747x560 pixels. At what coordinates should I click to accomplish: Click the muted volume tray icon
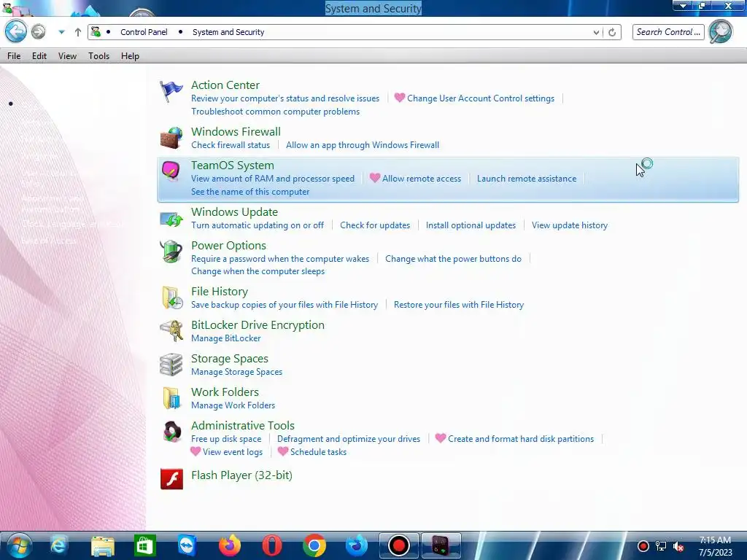[678, 546]
